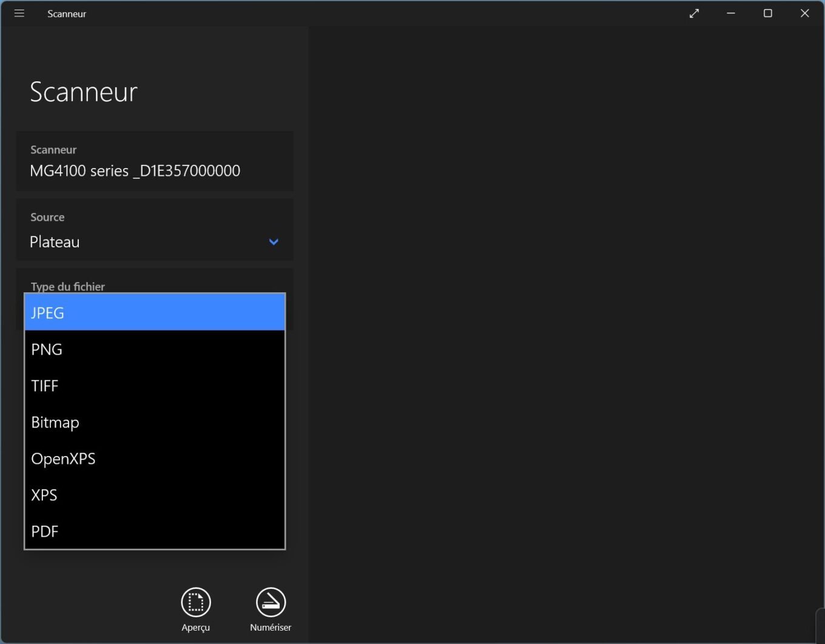Select PNG file type
Screen dimensions: 825x644
point(155,349)
